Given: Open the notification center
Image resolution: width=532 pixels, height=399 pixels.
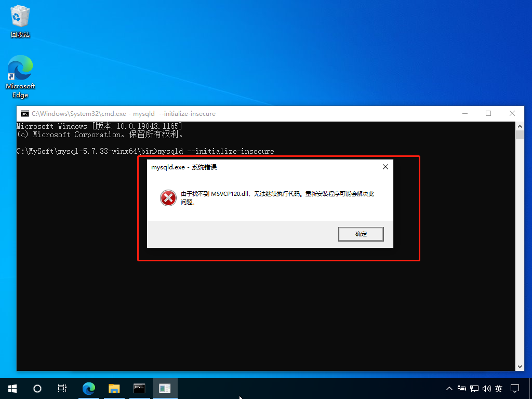Looking at the screenshot, I should (x=514, y=388).
